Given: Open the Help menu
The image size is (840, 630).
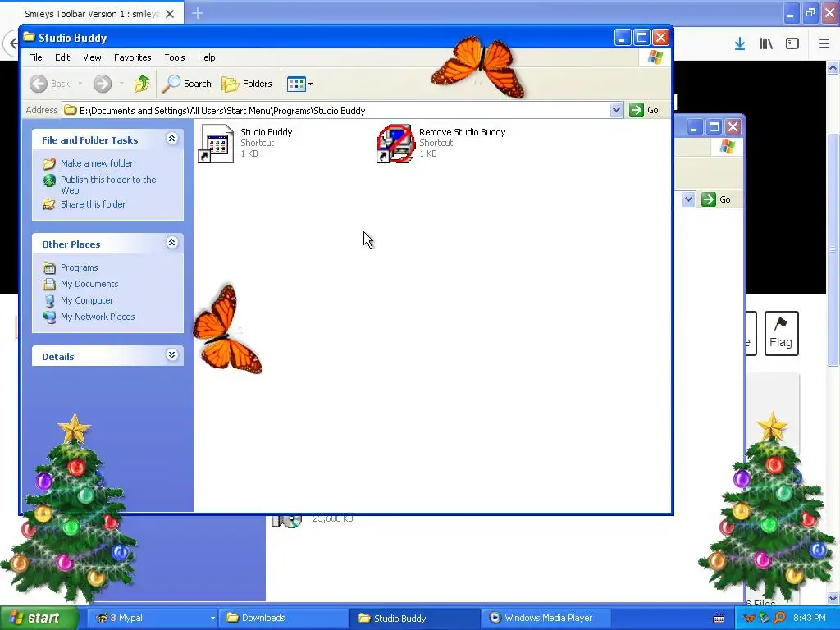Looking at the screenshot, I should tap(206, 57).
